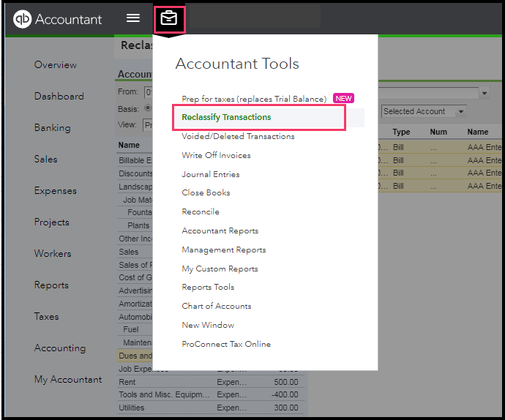Open Accounting section
The image size is (505, 420).
click(x=60, y=348)
